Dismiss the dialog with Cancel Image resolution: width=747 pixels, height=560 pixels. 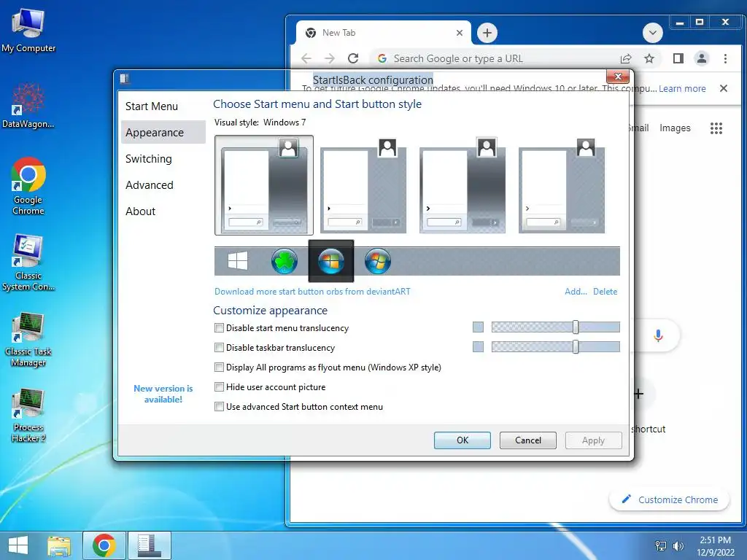(528, 440)
